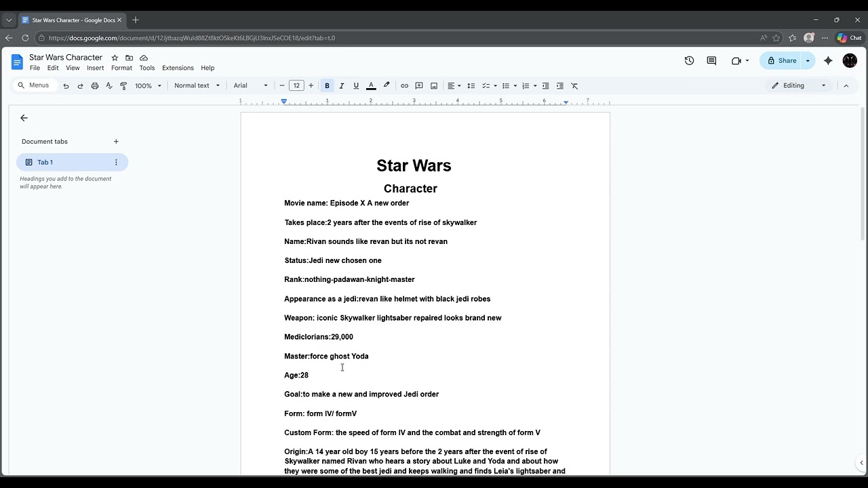The height and width of the screenshot is (488, 868).
Task: Open text color picker
Action: point(371,86)
